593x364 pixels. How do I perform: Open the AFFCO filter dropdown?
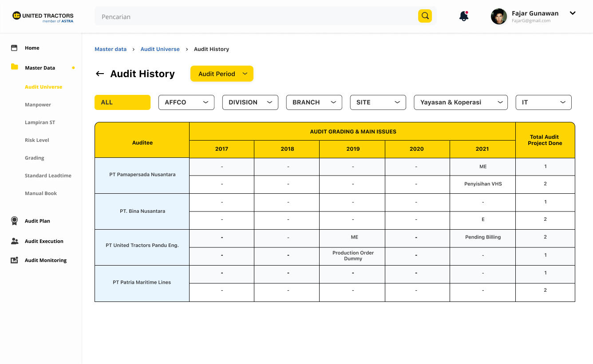click(186, 102)
